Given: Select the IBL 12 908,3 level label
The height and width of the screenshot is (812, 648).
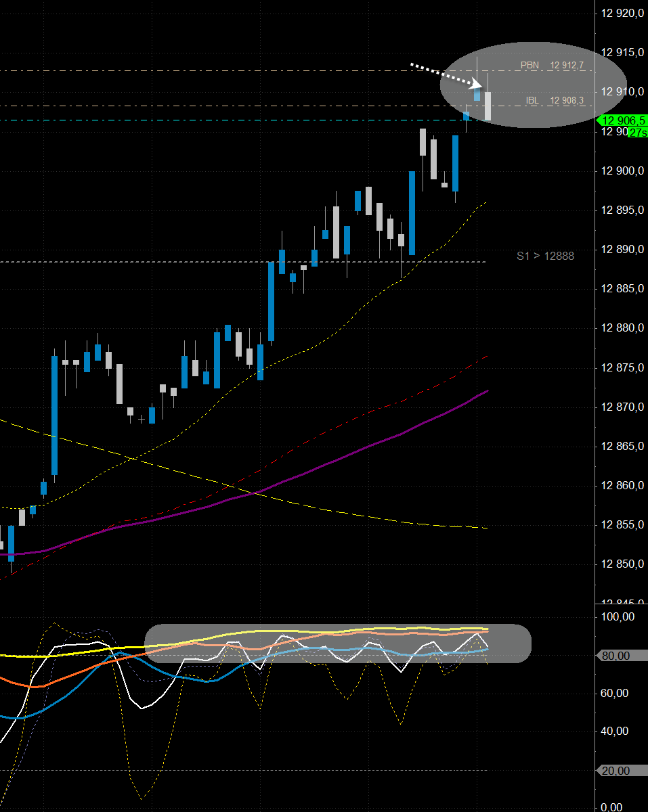Looking at the screenshot, I should (555, 101).
